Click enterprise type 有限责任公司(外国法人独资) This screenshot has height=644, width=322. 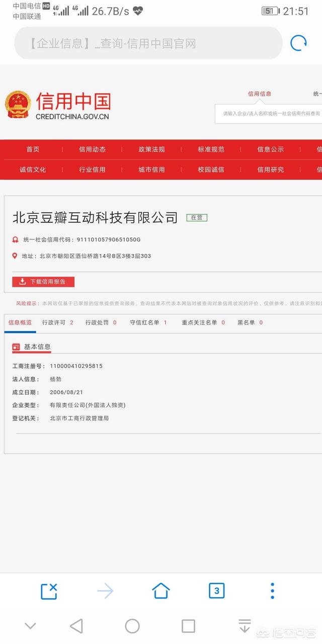pyautogui.click(x=88, y=406)
